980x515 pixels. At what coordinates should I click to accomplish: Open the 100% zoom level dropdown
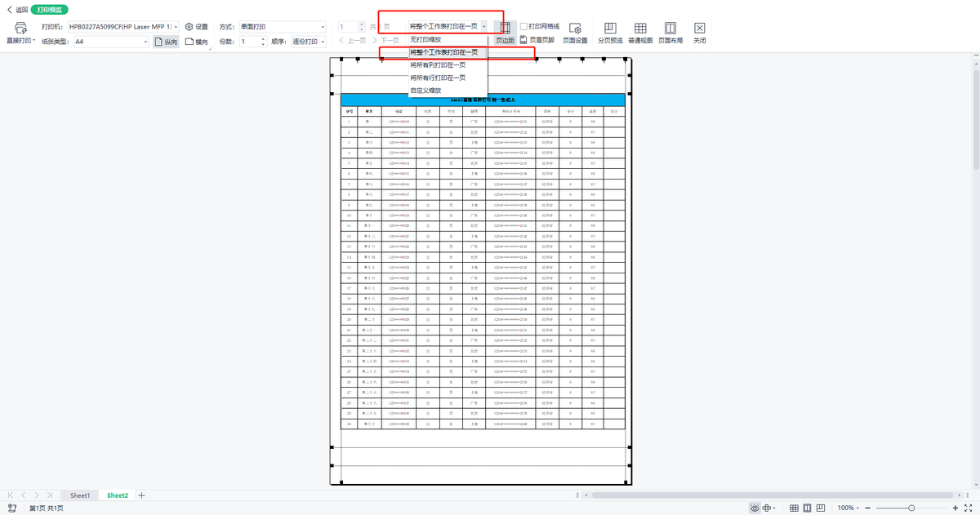click(849, 508)
